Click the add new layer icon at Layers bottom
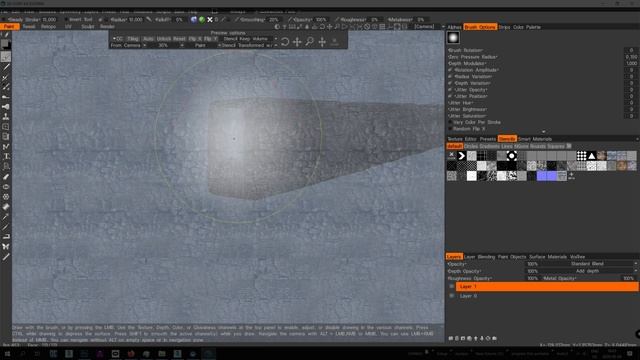This screenshot has width=640, height=360. 451,338
